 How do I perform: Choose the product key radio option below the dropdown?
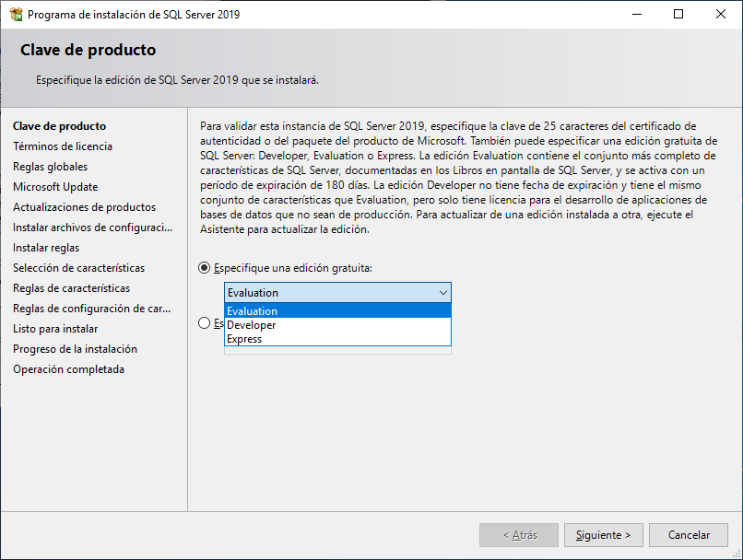pos(203,323)
